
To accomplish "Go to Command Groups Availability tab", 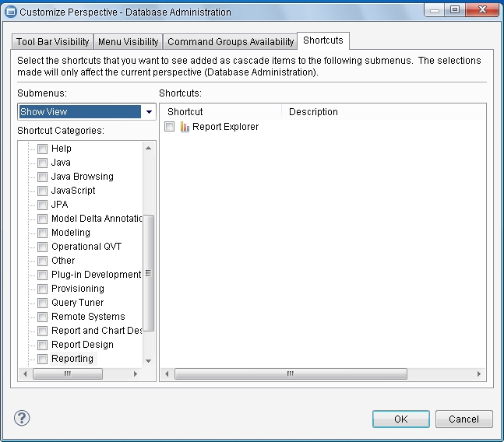I will (231, 42).
